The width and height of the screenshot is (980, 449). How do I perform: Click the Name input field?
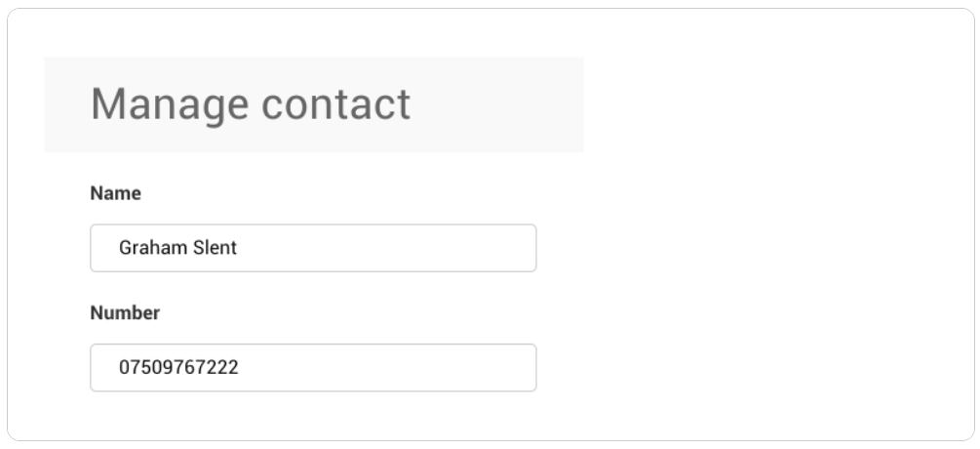tap(313, 248)
